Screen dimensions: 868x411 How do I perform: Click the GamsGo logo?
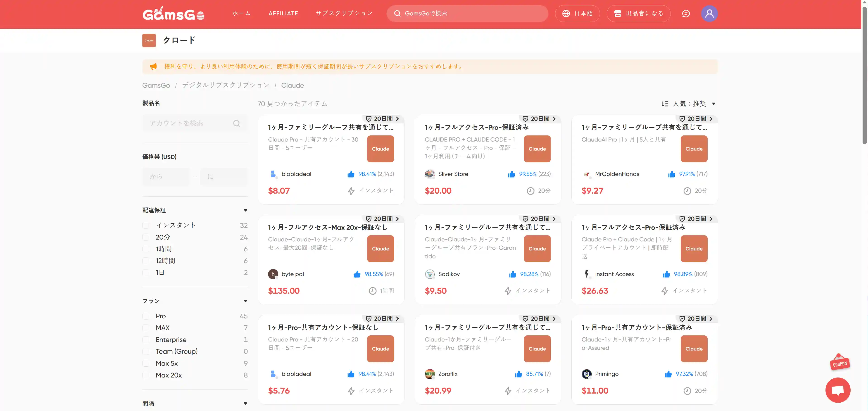(173, 14)
